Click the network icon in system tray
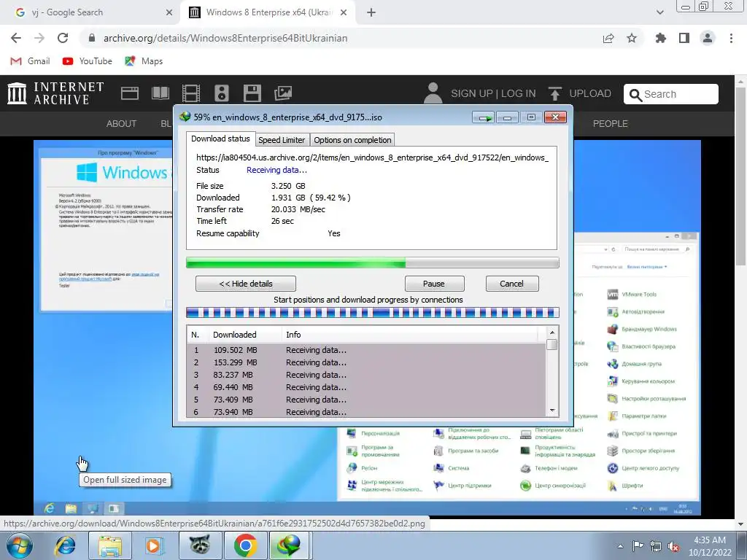The image size is (747, 560). [656, 547]
